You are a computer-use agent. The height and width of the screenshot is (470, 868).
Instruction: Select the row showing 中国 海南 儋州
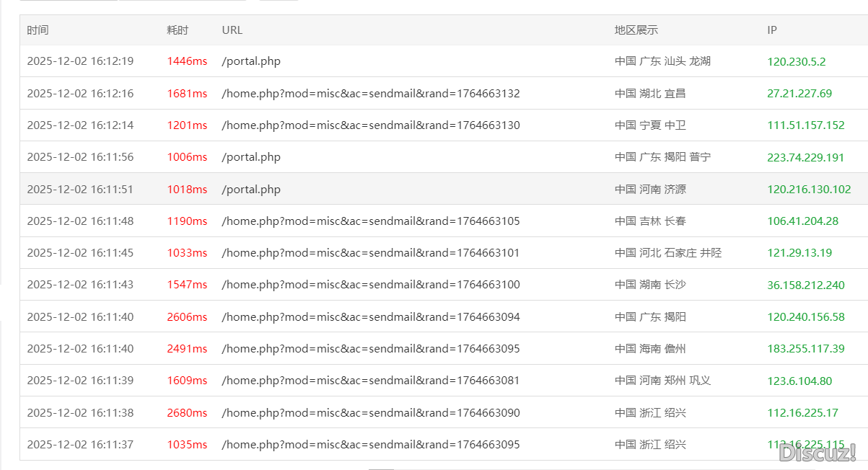[x=651, y=348]
